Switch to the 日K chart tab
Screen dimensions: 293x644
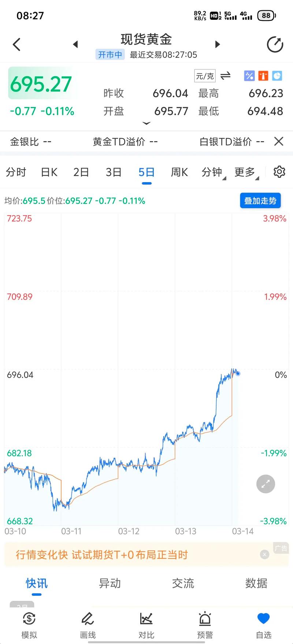pos(49,172)
